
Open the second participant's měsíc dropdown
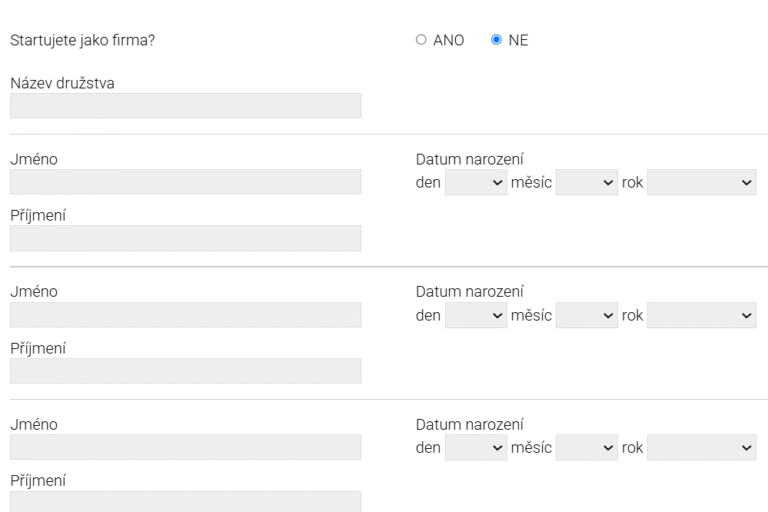586,315
